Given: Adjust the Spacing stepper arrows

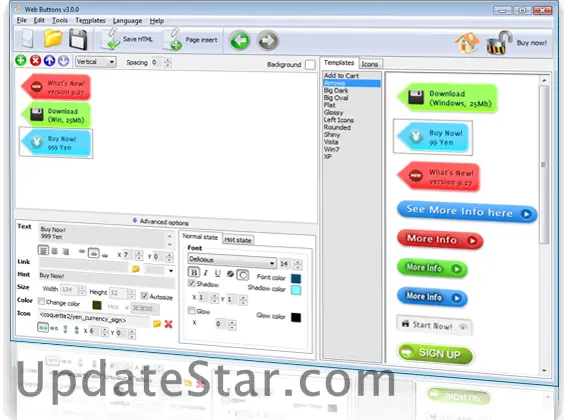Looking at the screenshot, I should pyautogui.click(x=167, y=62).
